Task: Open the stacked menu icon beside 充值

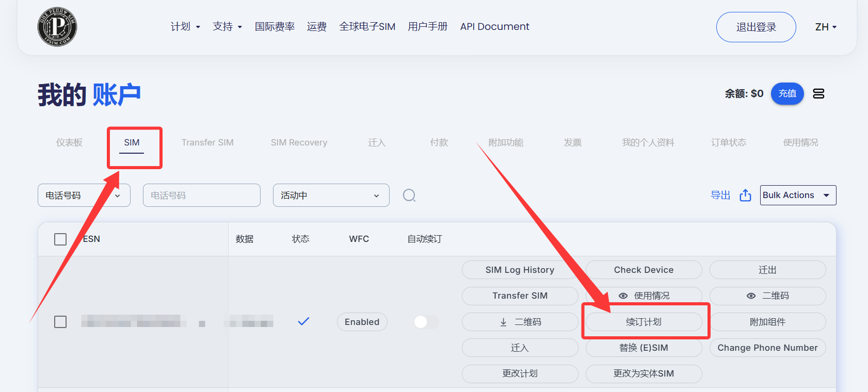Action: pyautogui.click(x=818, y=93)
